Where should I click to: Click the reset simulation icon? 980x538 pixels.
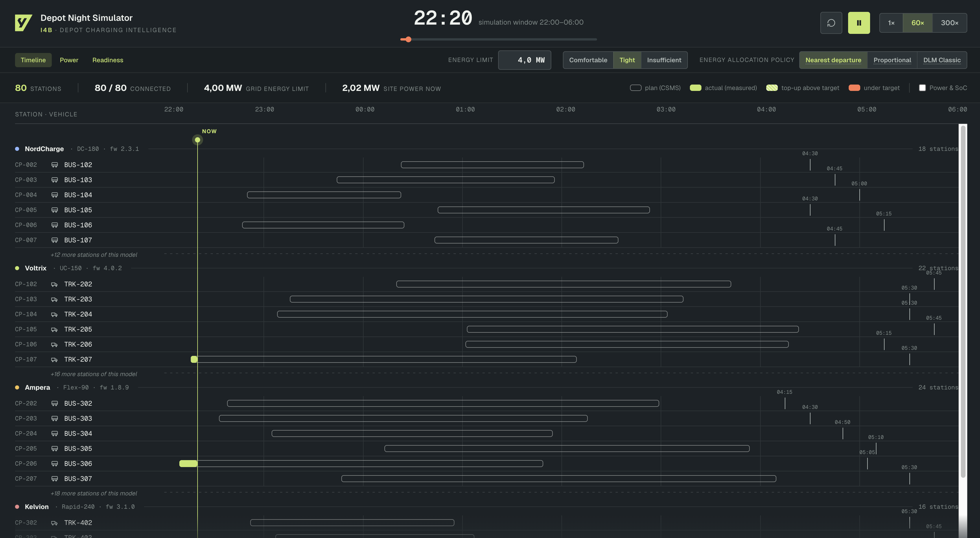point(831,23)
